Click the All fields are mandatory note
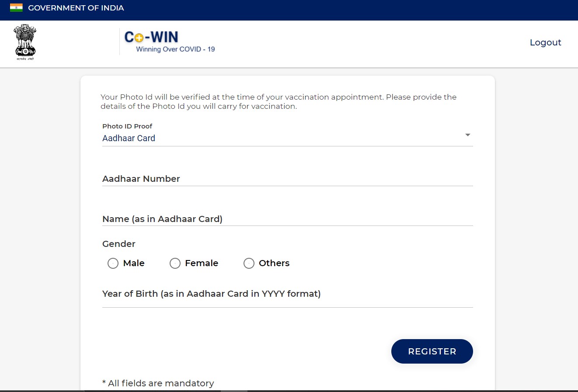578x392 pixels. click(x=158, y=383)
